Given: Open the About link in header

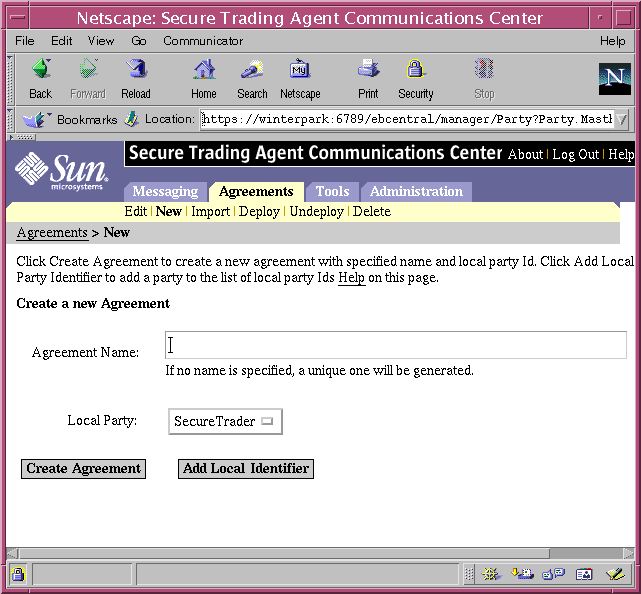Looking at the screenshot, I should [526, 154].
